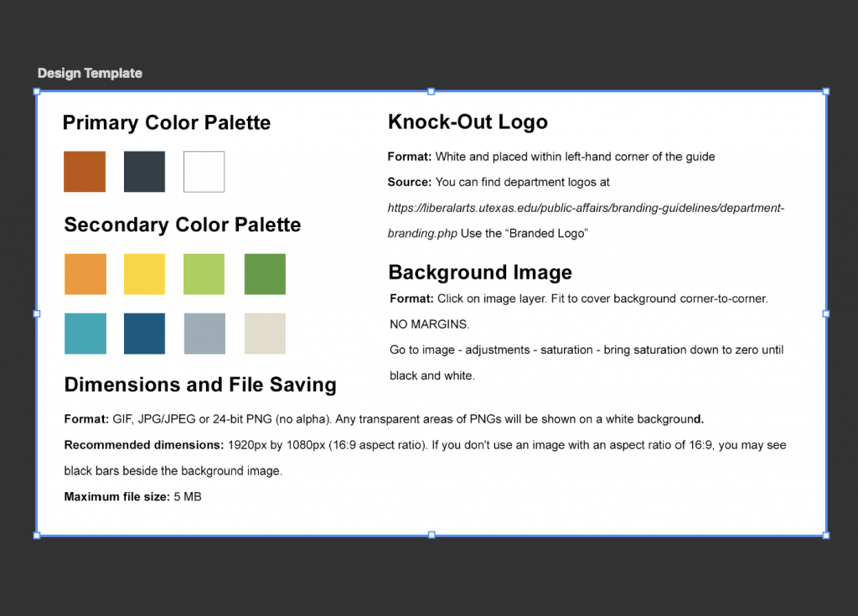Screen dimensions: 858x616
Task: Click the yellow secondary color swatch
Action: click(x=144, y=274)
